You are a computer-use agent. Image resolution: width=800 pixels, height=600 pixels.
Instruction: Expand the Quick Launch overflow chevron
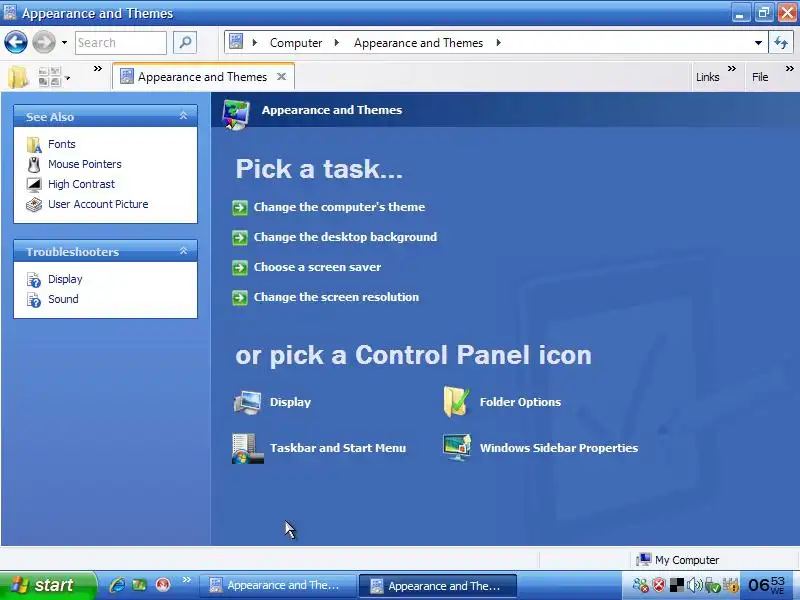click(x=186, y=579)
